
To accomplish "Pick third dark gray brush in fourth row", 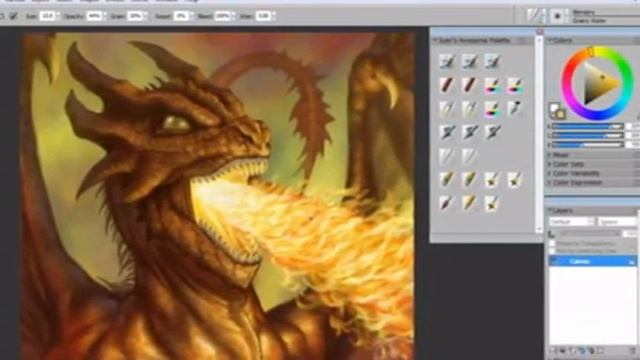I will pos(492,132).
